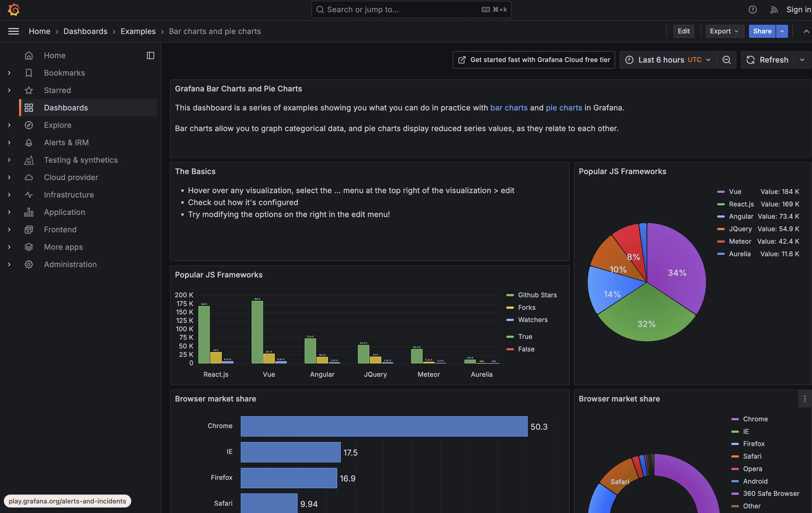Click the Starred star icon in sidebar
Image resolution: width=812 pixels, height=513 pixels.
(x=29, y=90)
